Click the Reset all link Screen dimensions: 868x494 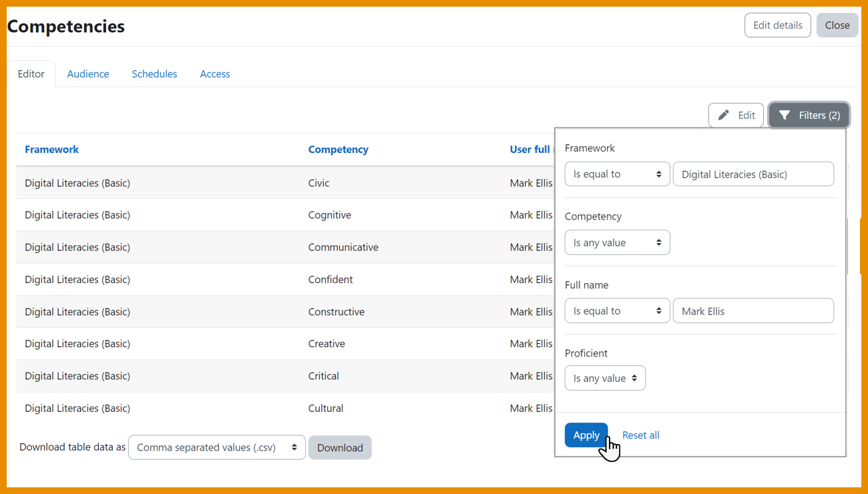tap(641, 435)
